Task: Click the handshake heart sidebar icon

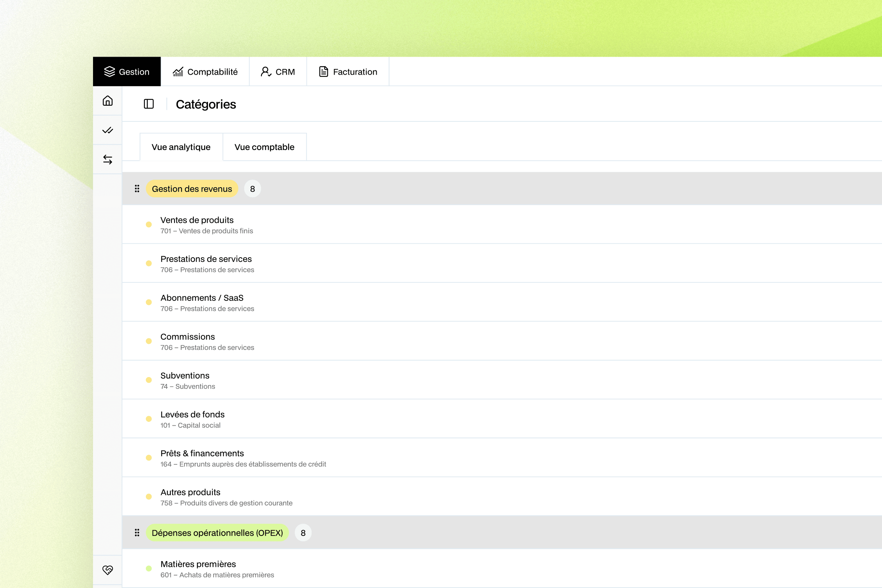Action: [108, 570]
